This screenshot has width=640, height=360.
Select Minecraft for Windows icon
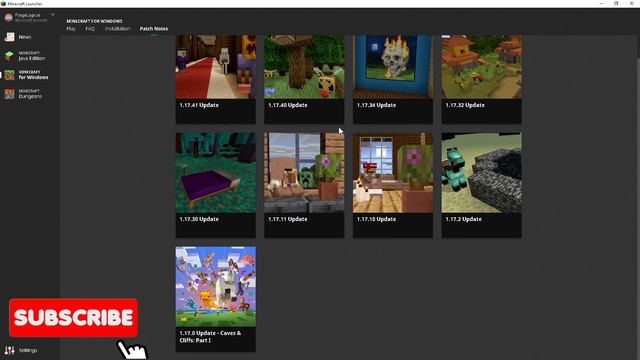[x=9, y=75]
